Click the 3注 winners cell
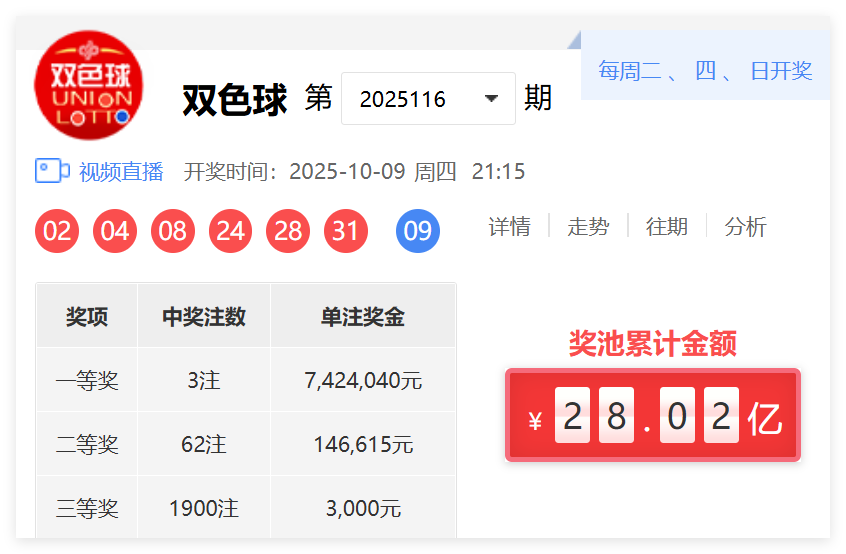The height and width of the screenshot is (554, 846). [204, 380]
